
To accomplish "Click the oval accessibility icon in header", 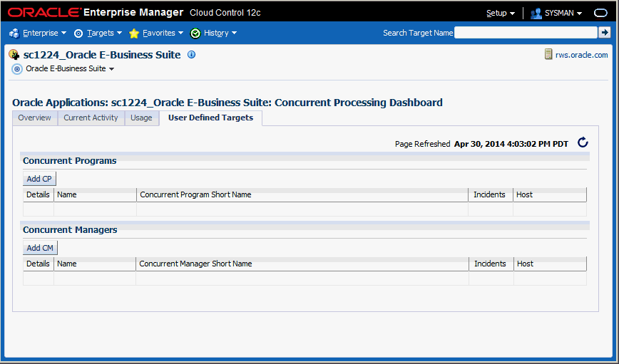I will 601,13.
